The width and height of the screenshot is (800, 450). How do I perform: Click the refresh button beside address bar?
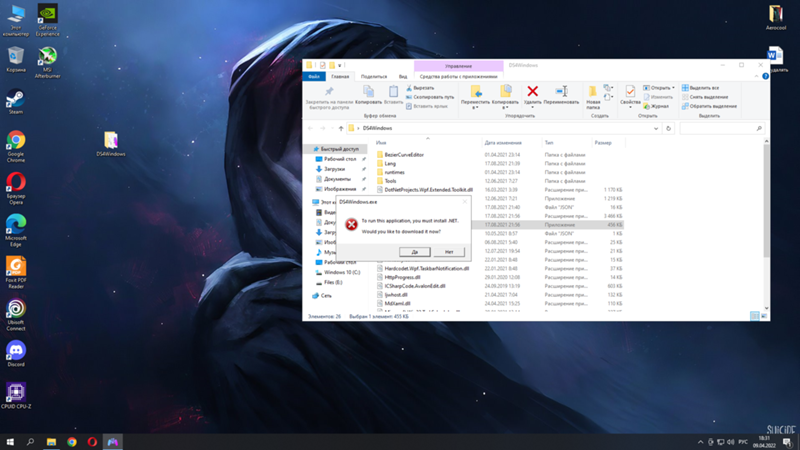click(x=668, y=129)
